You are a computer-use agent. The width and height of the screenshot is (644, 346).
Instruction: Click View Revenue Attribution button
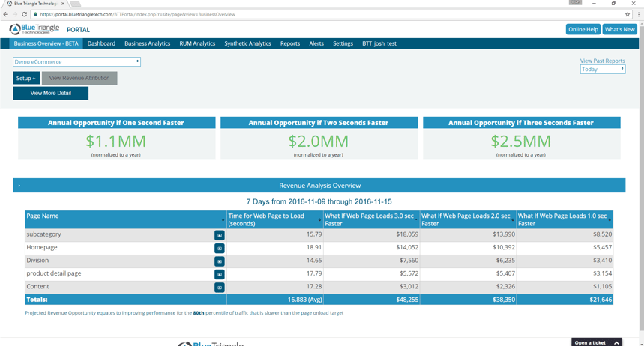click(79, 78)
